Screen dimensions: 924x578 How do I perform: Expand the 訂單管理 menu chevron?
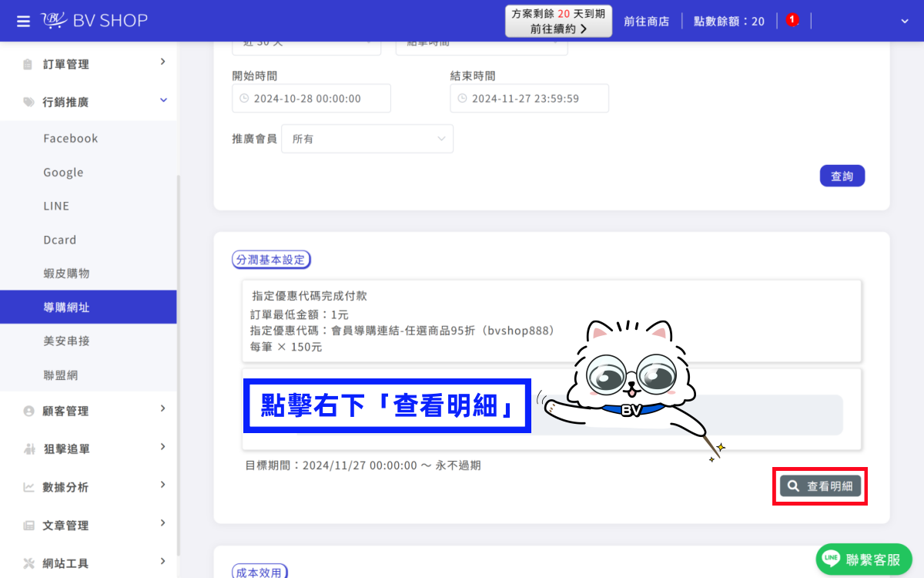click(x=162, y=62)
